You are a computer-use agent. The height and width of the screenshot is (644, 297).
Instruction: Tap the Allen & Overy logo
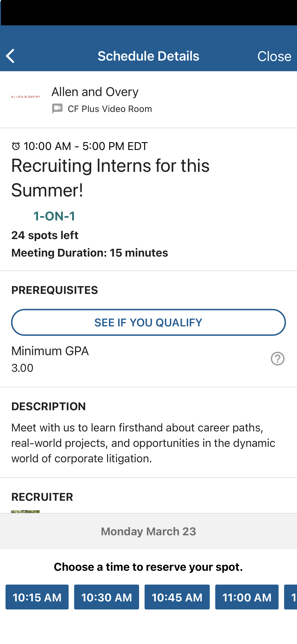[x=26, y=97]
